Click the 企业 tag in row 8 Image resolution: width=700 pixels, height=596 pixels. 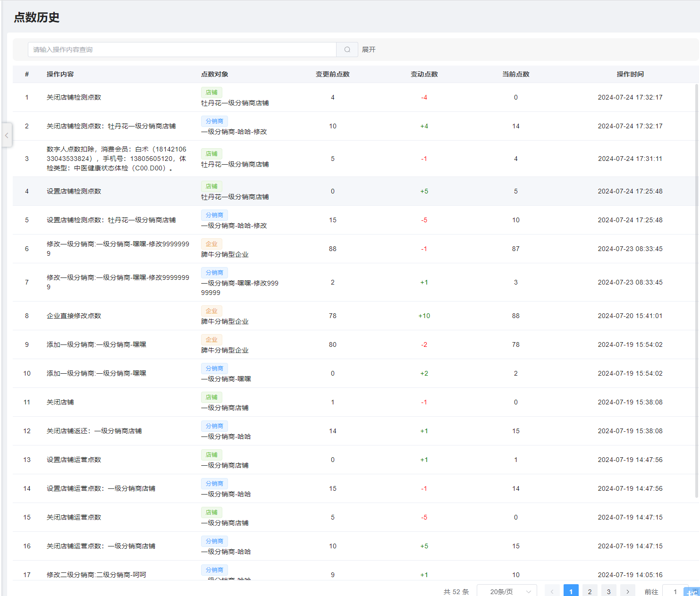point(211,311)
